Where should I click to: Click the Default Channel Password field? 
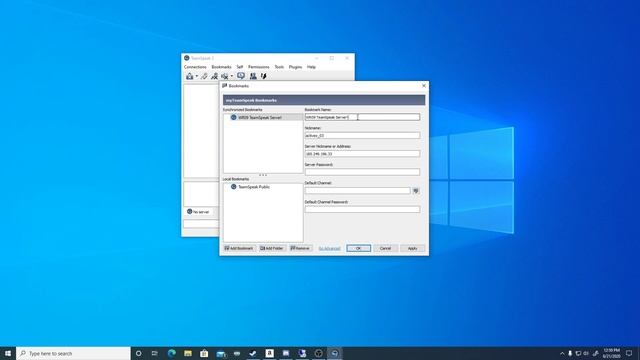362,209
